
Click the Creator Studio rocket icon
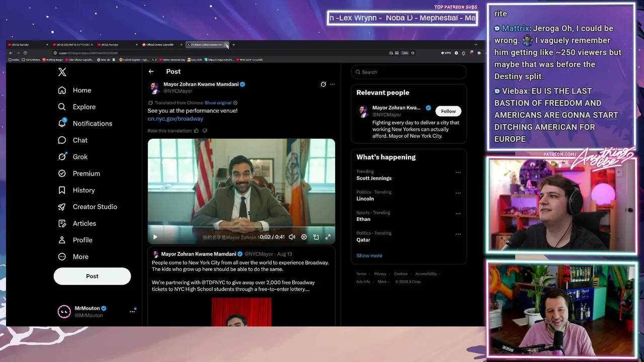62,207
